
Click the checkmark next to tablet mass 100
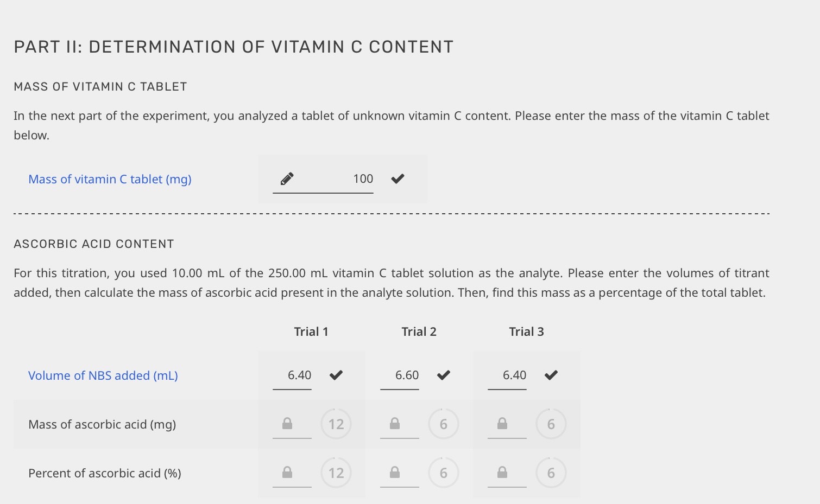398,178
